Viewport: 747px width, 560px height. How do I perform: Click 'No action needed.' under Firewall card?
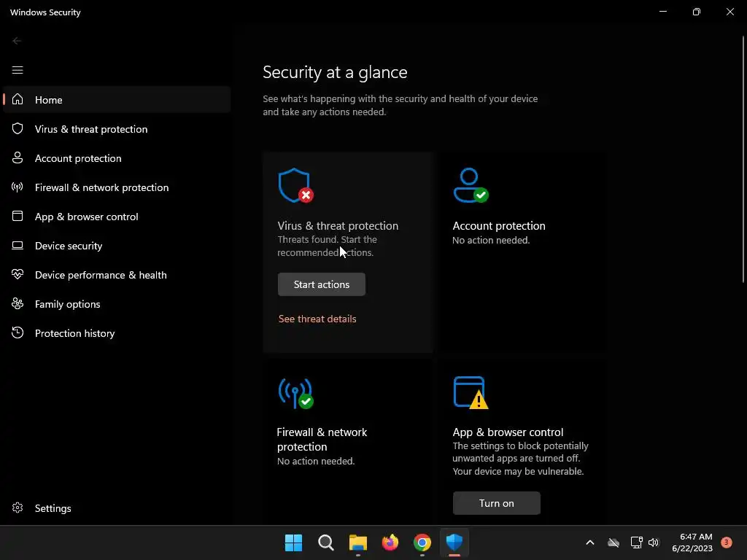click(x=316, y=461)
